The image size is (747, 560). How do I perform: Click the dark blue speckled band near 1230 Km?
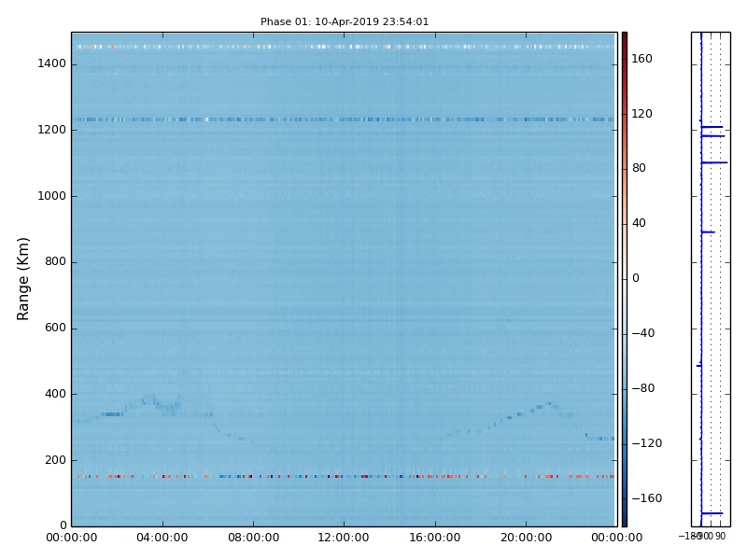(x=344, y=119)
